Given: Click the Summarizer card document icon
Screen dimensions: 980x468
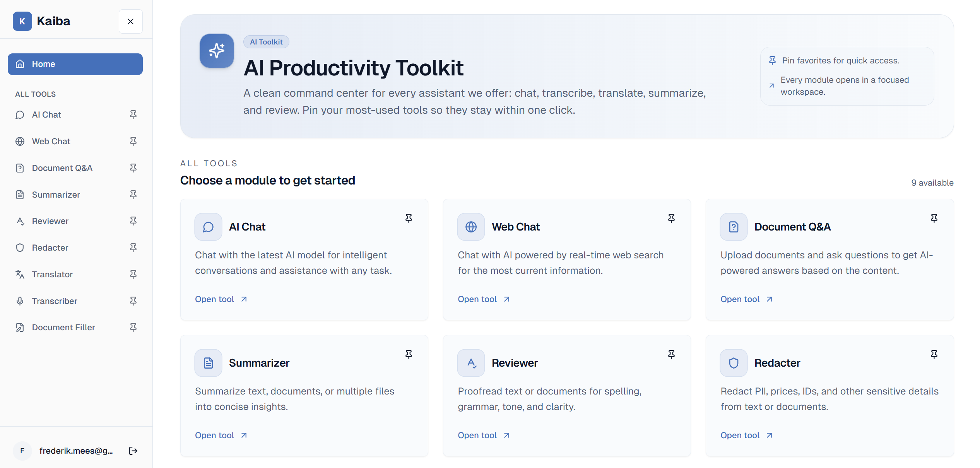Looking at the screenshot, I should (x=208, y=363).
